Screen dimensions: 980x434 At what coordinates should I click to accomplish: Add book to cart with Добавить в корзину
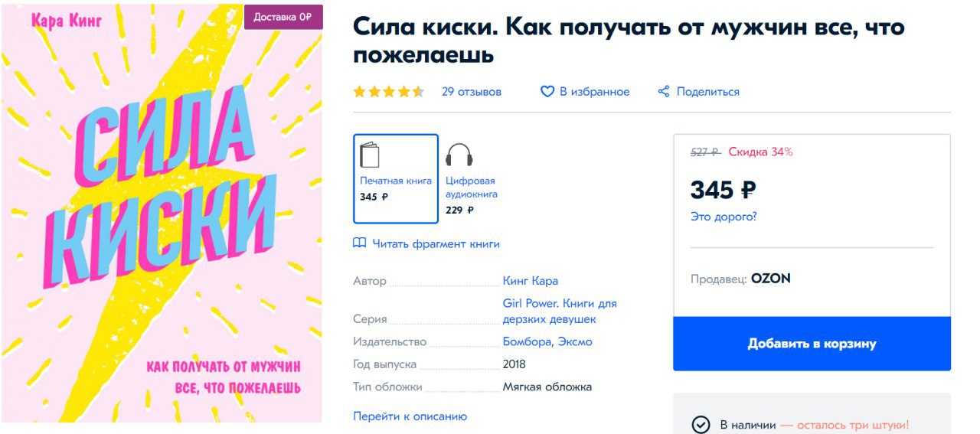point(812,344)
